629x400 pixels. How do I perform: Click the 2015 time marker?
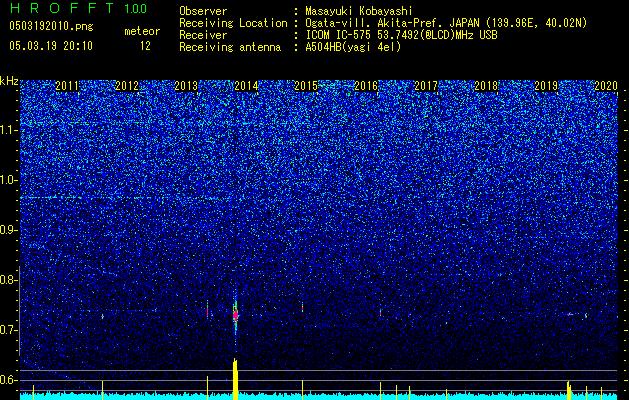point(306,86)
